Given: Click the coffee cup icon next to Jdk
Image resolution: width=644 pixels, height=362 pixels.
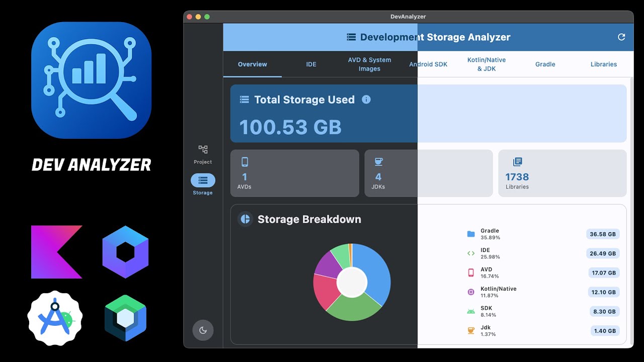Looking at the screenshot, I should coord(470,330).
